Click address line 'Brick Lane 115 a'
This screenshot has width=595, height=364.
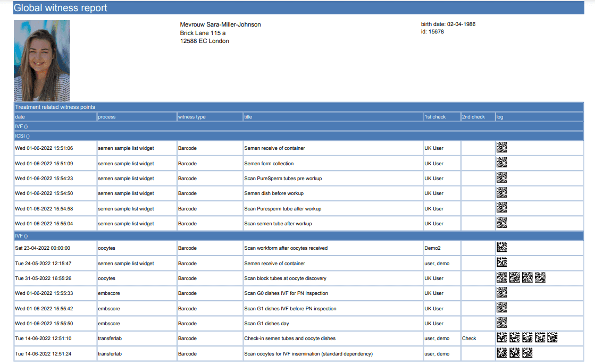[x=203, y=33]
